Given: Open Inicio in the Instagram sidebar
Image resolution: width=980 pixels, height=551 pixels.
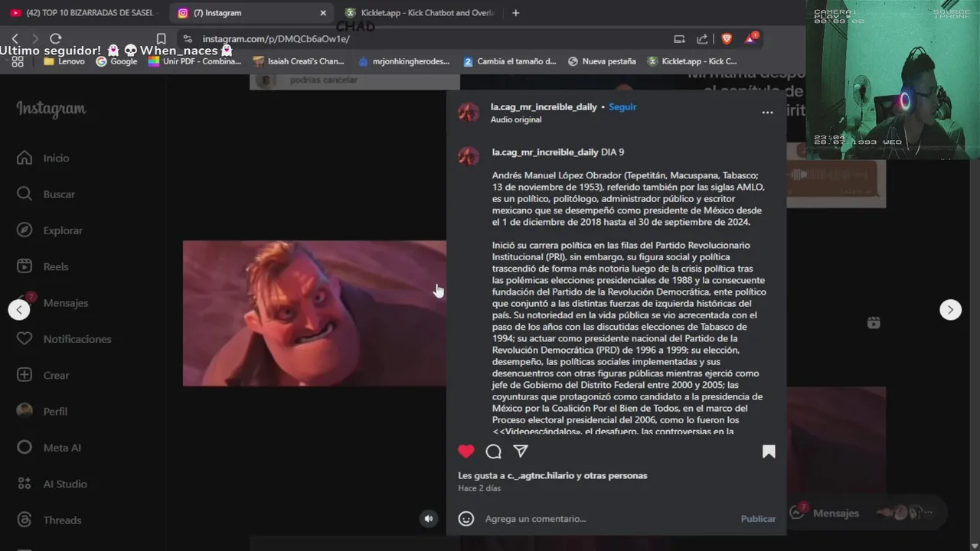Looking at the screenshot, I should coord(44,158).
